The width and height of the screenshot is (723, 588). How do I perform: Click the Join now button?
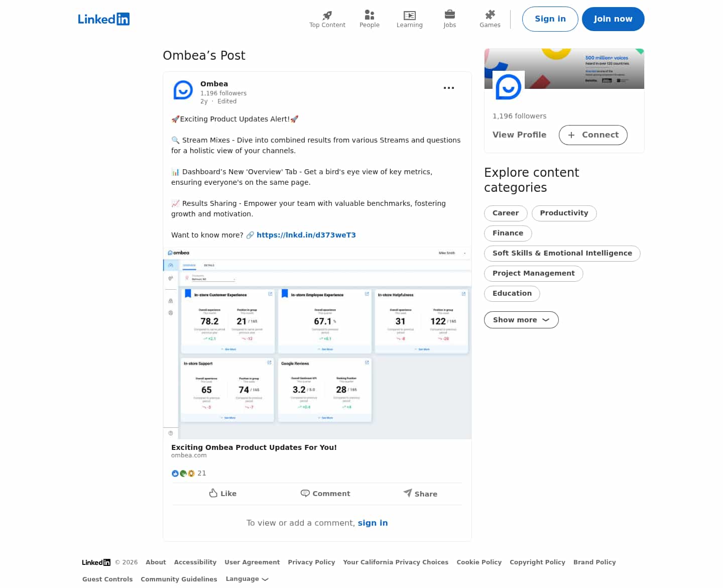613,19
